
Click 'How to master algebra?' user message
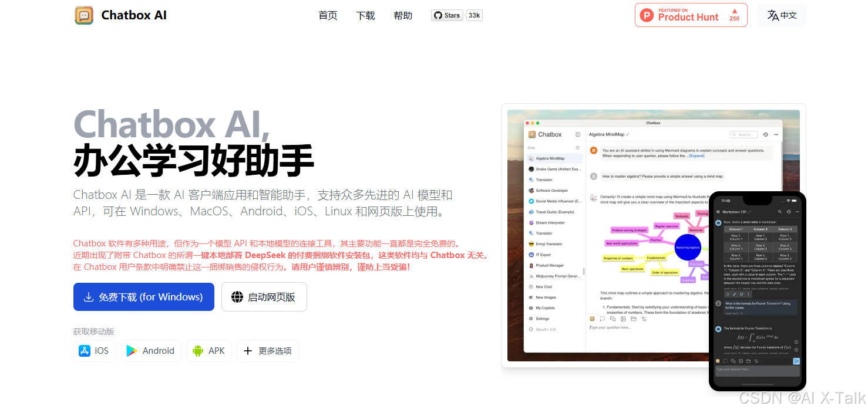[663, 176]
